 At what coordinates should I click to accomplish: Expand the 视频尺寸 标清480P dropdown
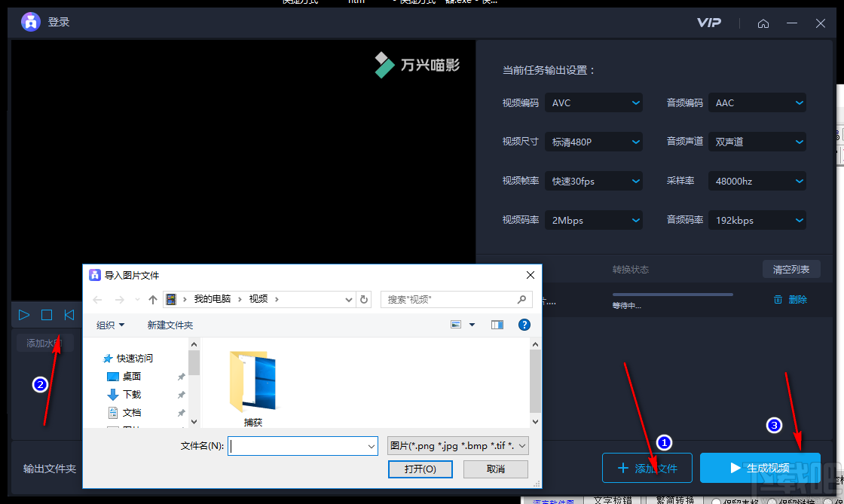[593, 142]
